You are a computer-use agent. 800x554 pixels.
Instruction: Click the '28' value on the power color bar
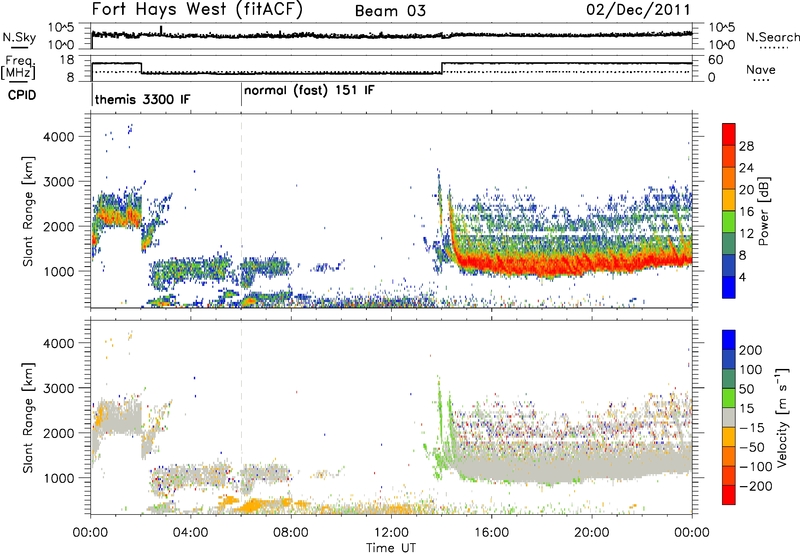(x=746, y=146)
